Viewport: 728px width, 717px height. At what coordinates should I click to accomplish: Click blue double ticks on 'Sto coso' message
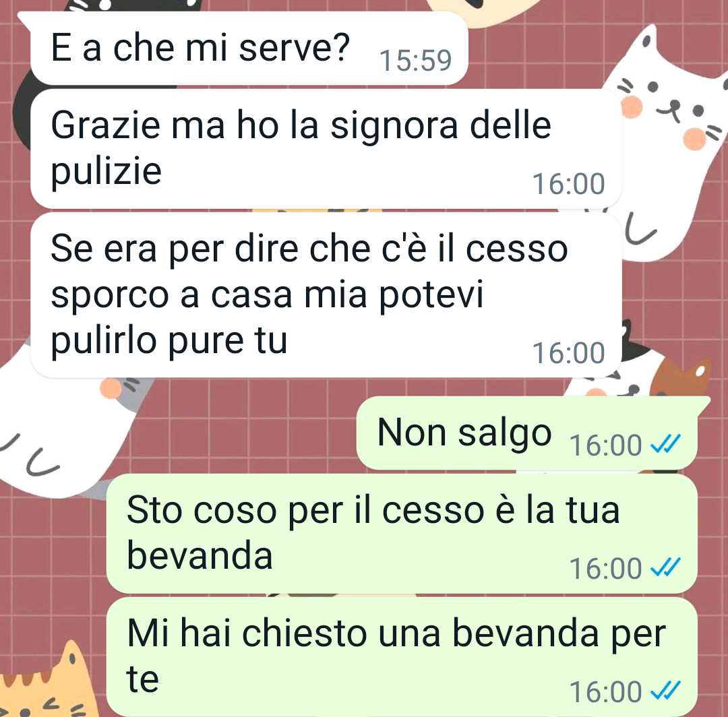pos(665,567)
